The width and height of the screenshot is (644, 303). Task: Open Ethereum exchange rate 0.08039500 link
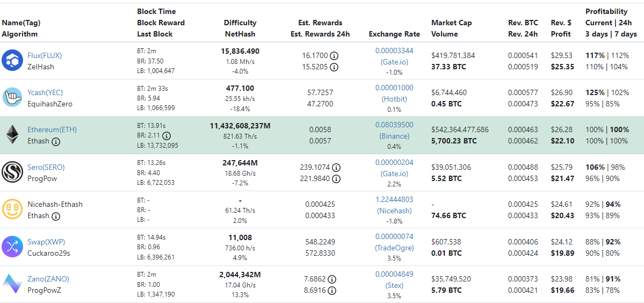[394, 125]
